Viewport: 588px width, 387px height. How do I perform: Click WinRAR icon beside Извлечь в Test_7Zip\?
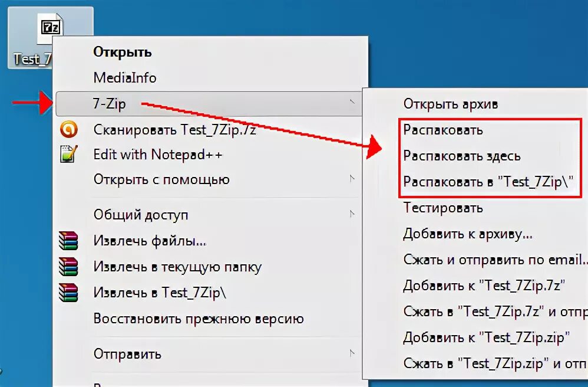tap(68, 293)
